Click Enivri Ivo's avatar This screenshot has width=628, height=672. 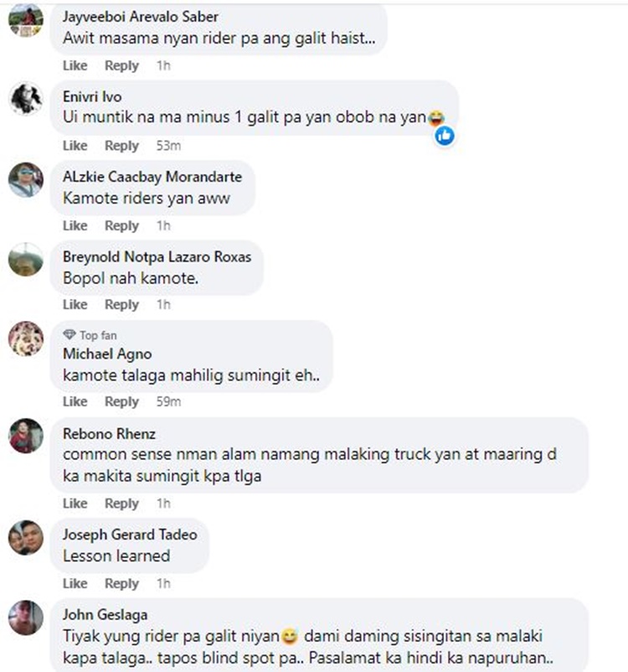[x=25, y=100]
